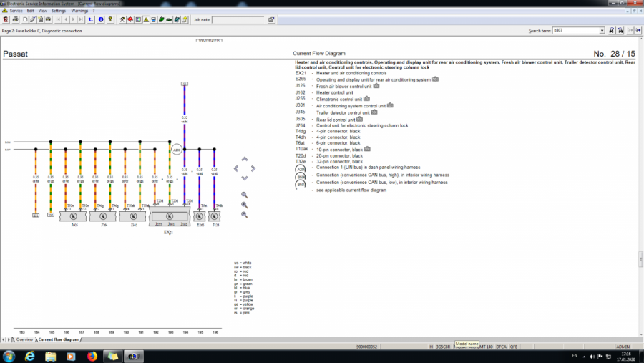The height and width of the screenshot is (363, 644).
Task: Click the zoom out magnifier icon
Action: click(x=245, y=215)
